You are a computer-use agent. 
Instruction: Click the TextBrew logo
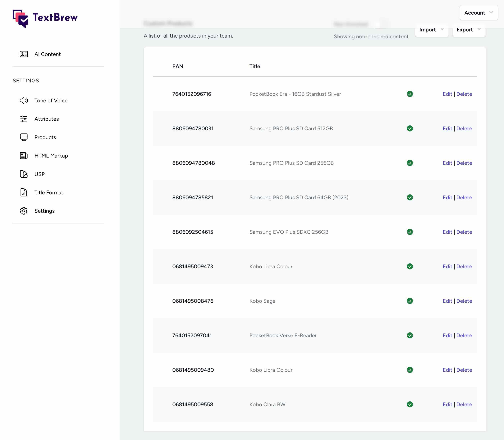(45, 18)
